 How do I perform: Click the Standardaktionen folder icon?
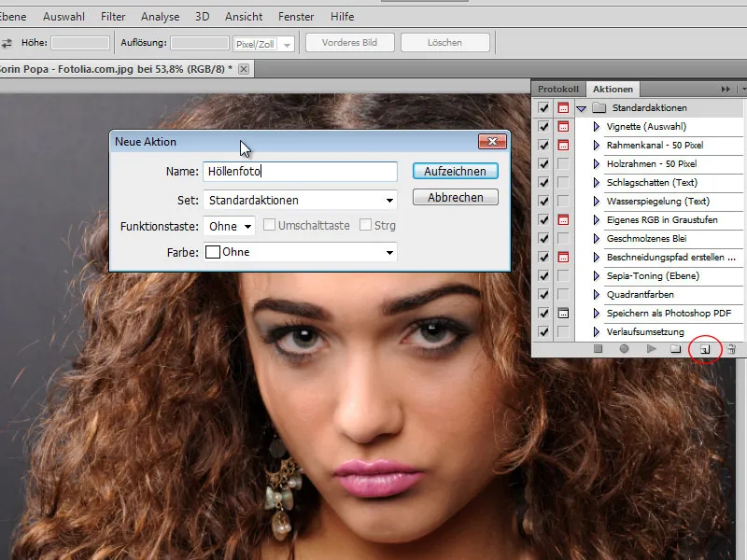coord(599,108)
